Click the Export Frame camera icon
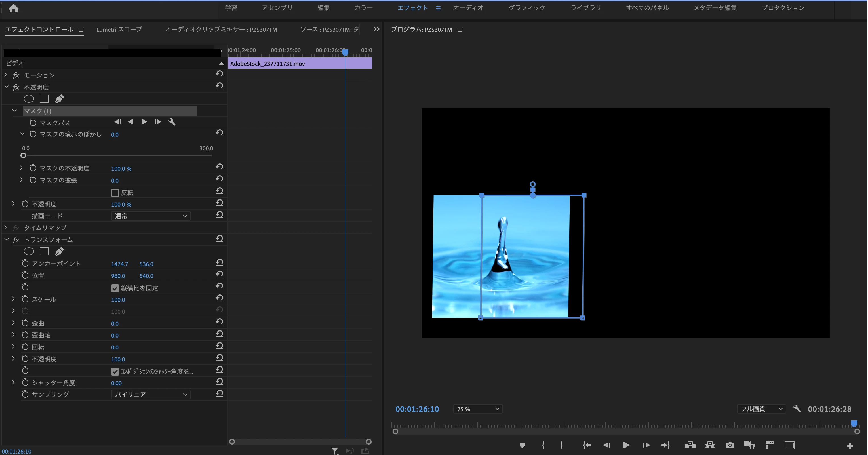The image size is (868, 455). tap(730, 445)
